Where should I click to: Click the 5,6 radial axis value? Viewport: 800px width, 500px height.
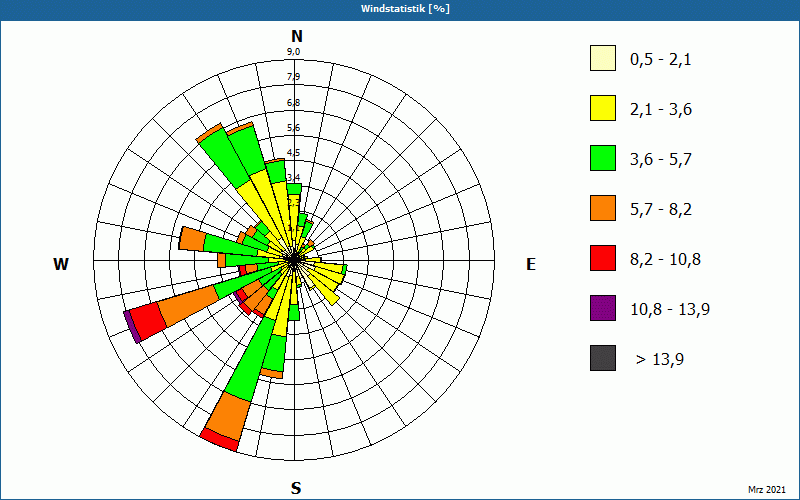pyautogui.click(x=293, y=128)
